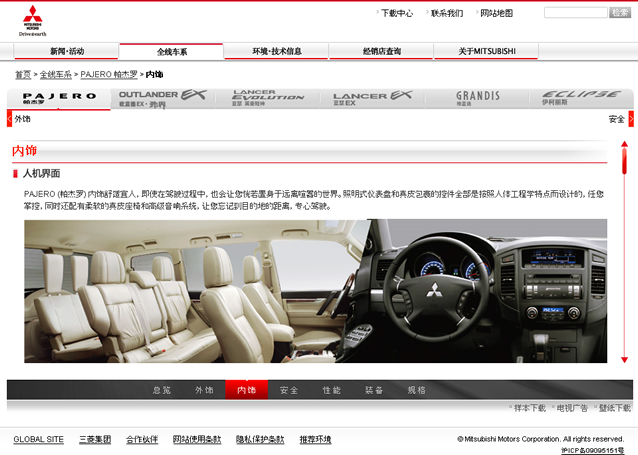Open 环境·技术信息 menu item
The height and width of the screenshot is (455, 638).
tap(276, 51)
